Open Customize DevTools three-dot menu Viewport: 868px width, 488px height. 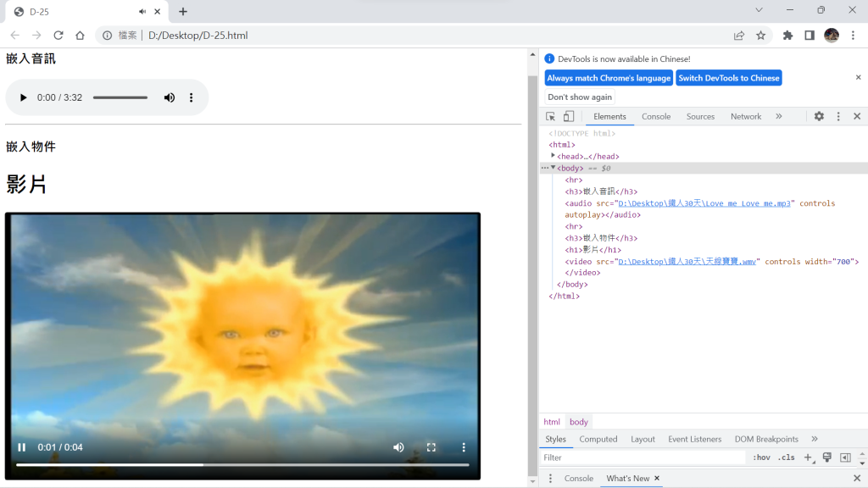pyautogui.click(x=838, y=117)
